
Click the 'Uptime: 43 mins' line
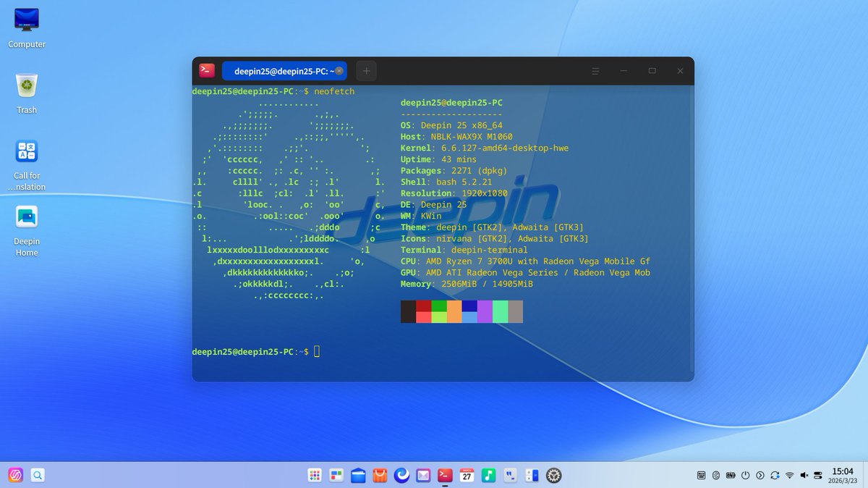[438, 159]
